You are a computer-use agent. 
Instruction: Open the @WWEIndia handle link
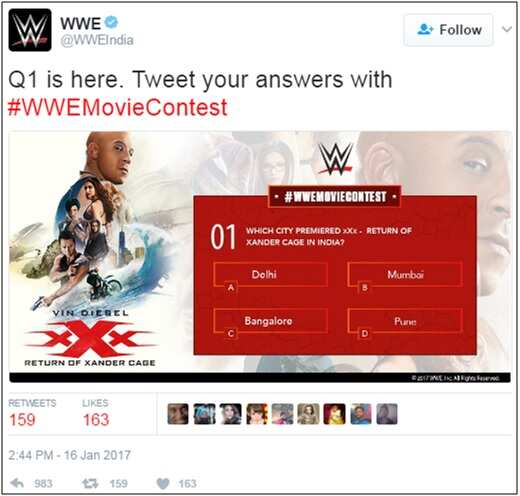(x=97, y=40)
